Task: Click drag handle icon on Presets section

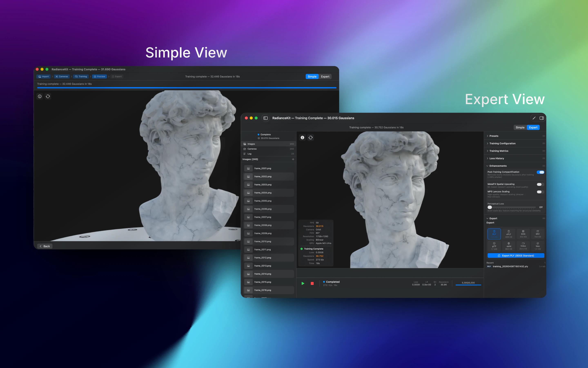Action: click(x=543, y=136)
